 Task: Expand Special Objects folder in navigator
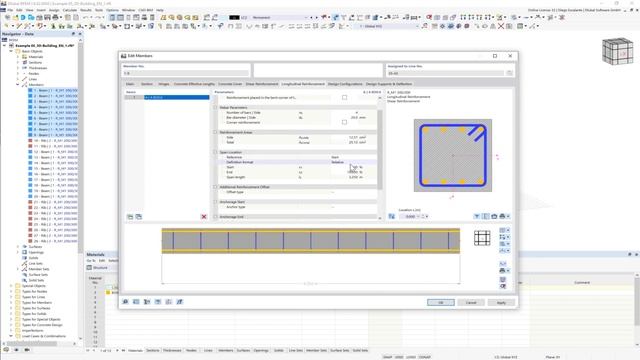11,286
